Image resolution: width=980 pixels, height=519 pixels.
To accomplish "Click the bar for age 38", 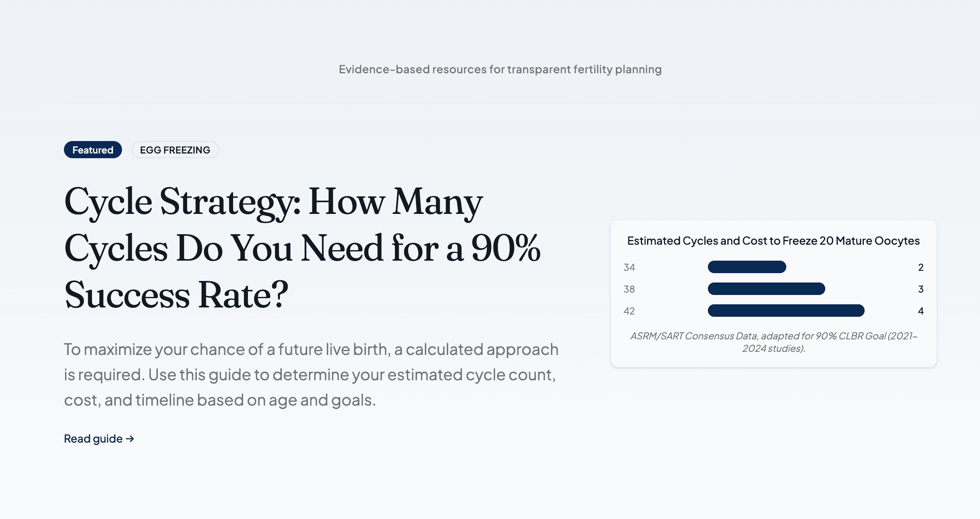I will point(766,289).
